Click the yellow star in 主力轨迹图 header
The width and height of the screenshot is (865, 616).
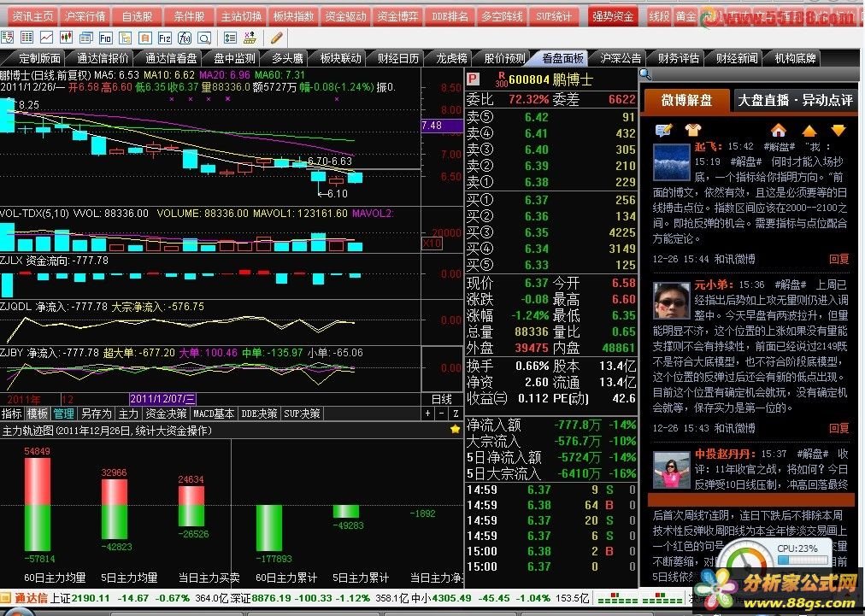(455, 429)
